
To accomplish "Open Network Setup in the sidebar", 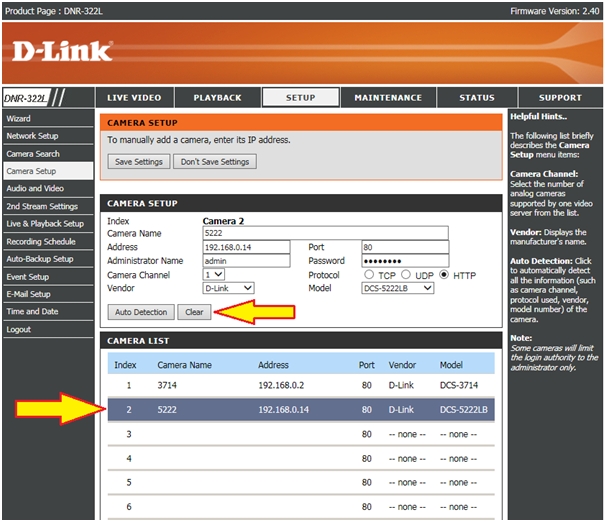I will point(33,136).
